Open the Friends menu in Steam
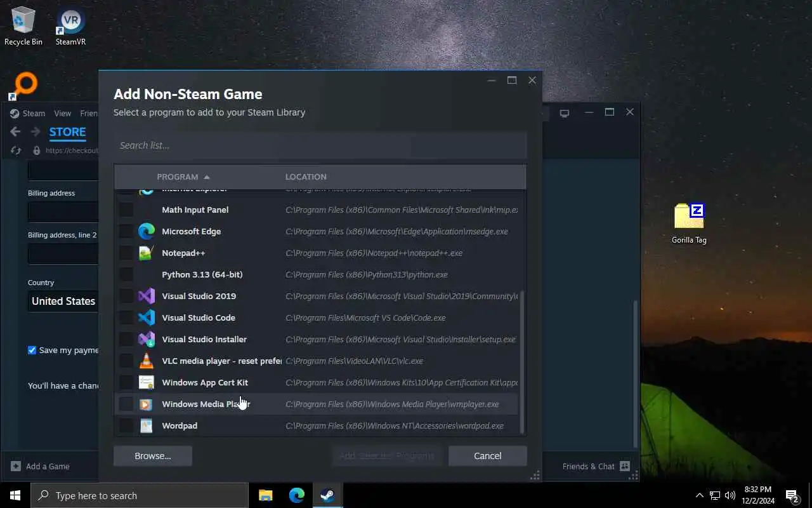The width and height of the screenshot is (812, 508). pyautogui.click(x=89, y=113)
